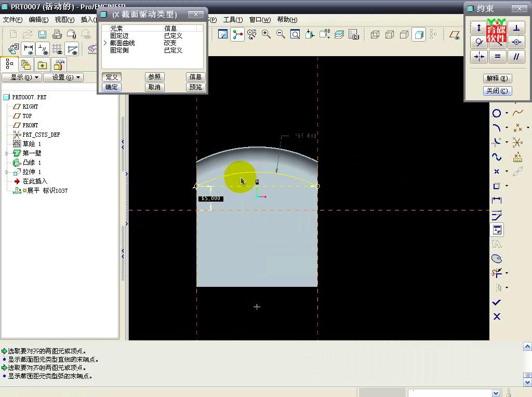Toggle display of sketch dimensions
The width and height of the screenshot is (532, 397).
pyautogui.click(x=29, y=49)
